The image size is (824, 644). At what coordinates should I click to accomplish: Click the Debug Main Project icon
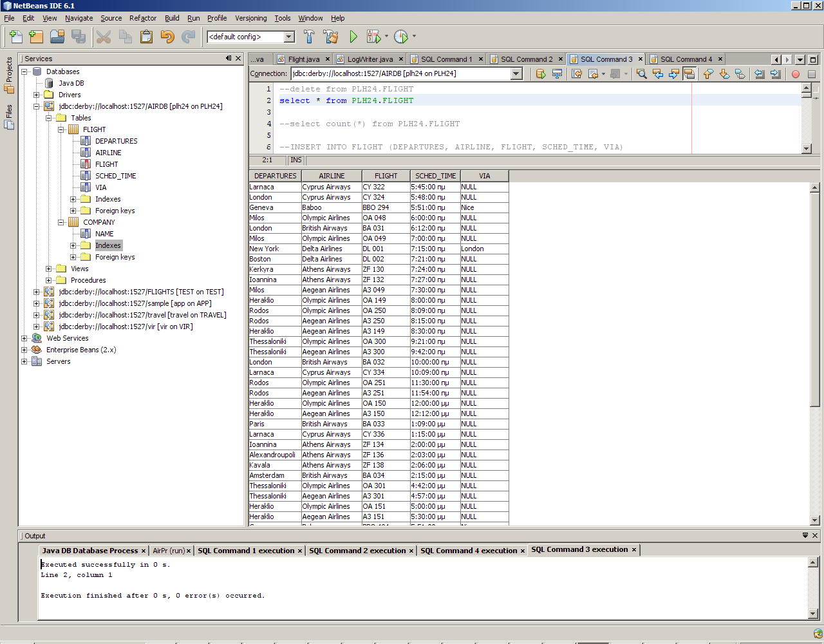tap(373, 37)
